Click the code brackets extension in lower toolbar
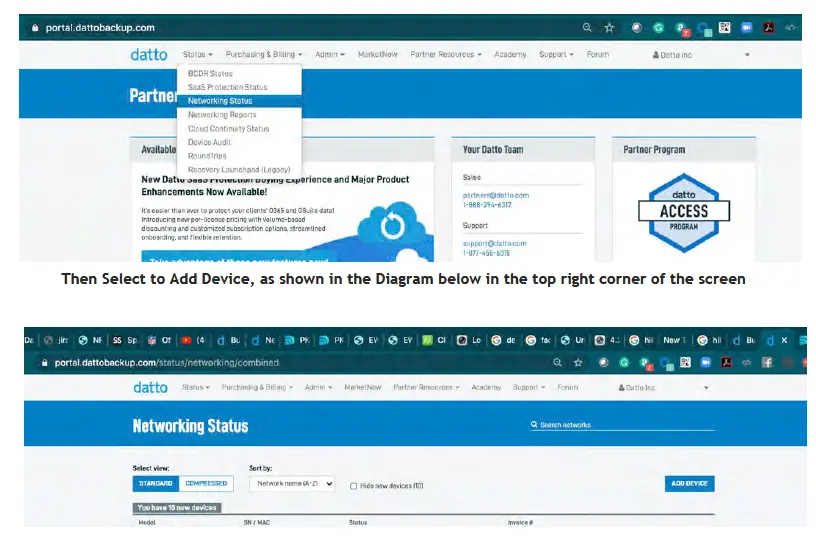The image size is (816, 548). [x=746, y=363]
